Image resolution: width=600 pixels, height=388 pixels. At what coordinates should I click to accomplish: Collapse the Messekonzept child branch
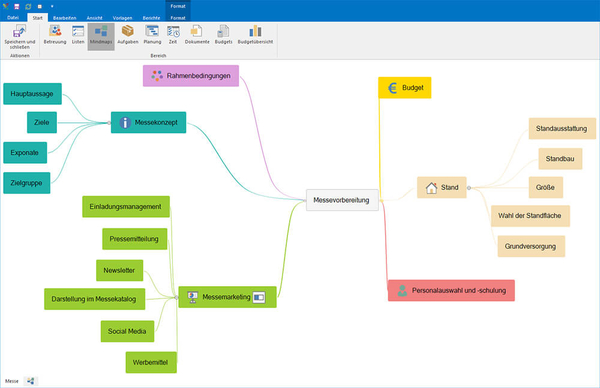coord(109,123)
